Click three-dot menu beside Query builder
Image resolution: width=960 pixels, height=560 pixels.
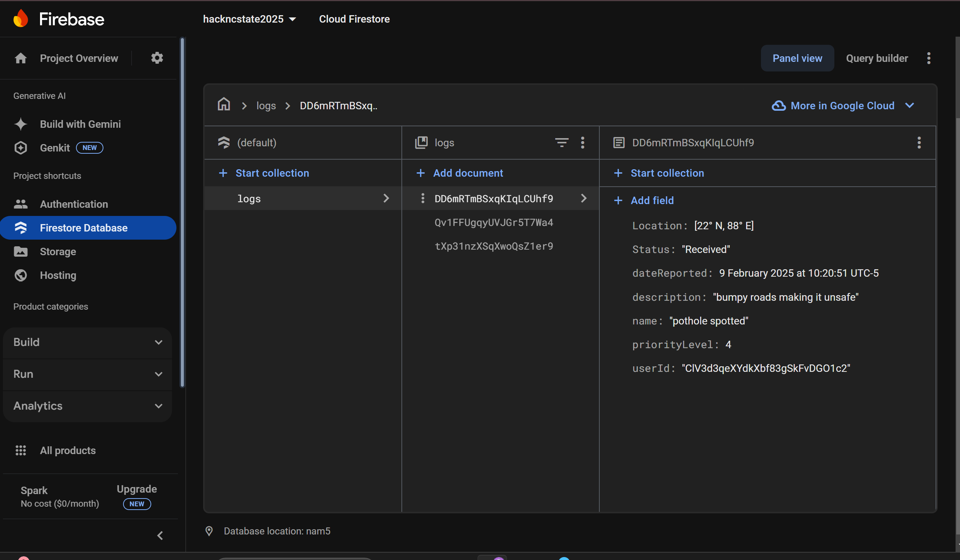point(929,58)
